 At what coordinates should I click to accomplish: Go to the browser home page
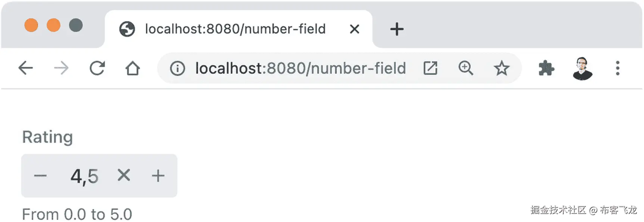pos(133,68)
